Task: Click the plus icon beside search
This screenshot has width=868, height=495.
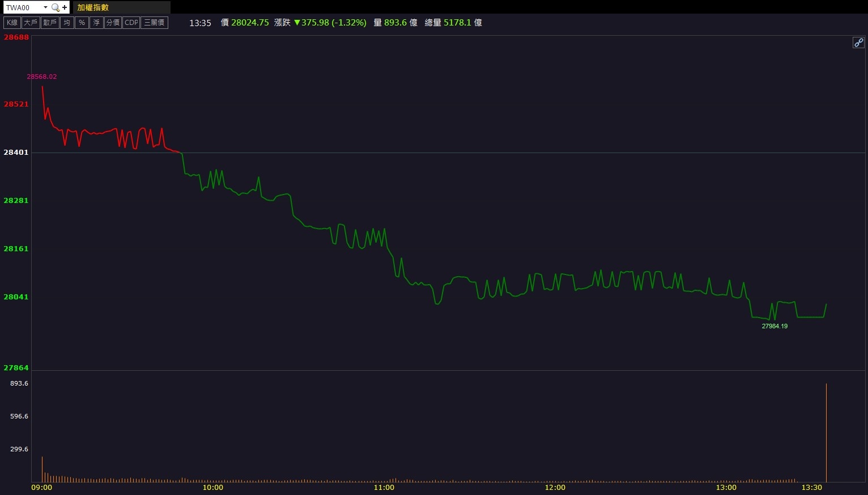Action: point(65,7)
